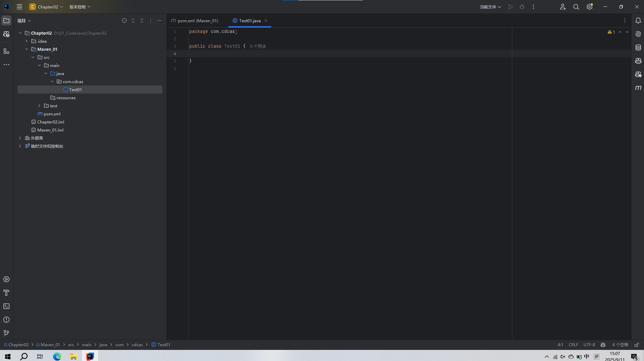644x361 pixels.
Task: Click the warning count indicator
Action: click(x=611, y=32)
